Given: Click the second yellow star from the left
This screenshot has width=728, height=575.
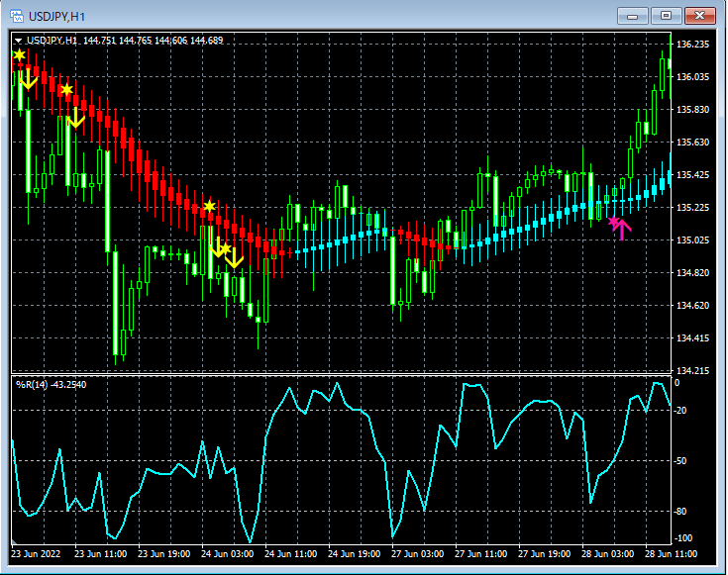Looking at the screenshot, I should click(x=66, y=90).
